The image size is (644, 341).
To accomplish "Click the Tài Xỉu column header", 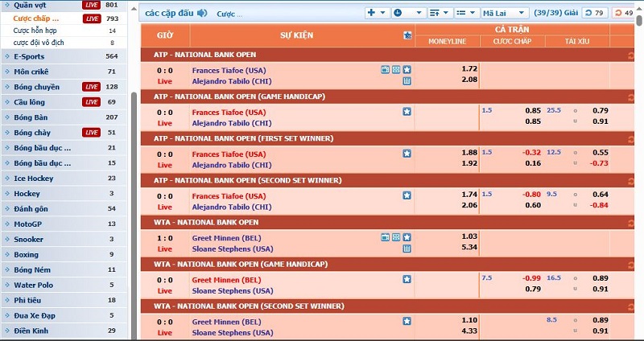I will click(577, 42).
